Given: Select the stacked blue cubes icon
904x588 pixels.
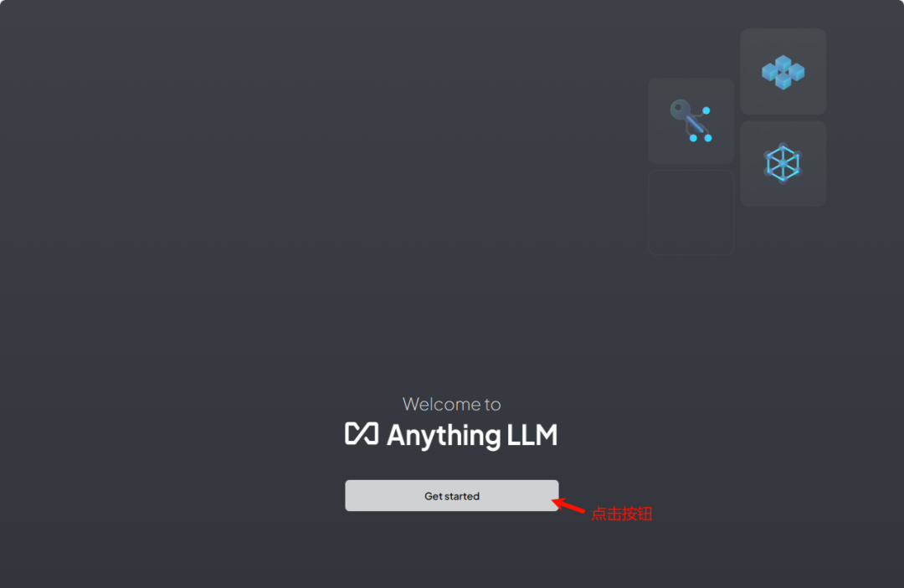Looking at the screenshot, I should [783, 72].
